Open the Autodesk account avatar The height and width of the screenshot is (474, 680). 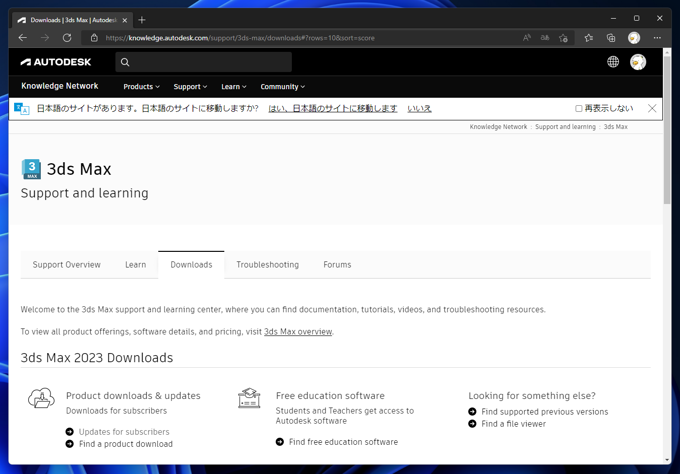638,62
